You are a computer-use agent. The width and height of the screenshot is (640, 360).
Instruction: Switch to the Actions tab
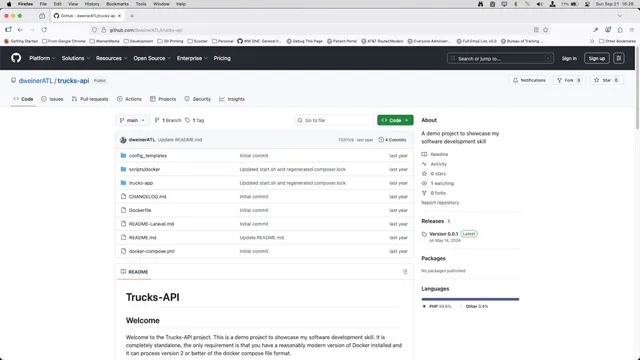tap(129, 99)
